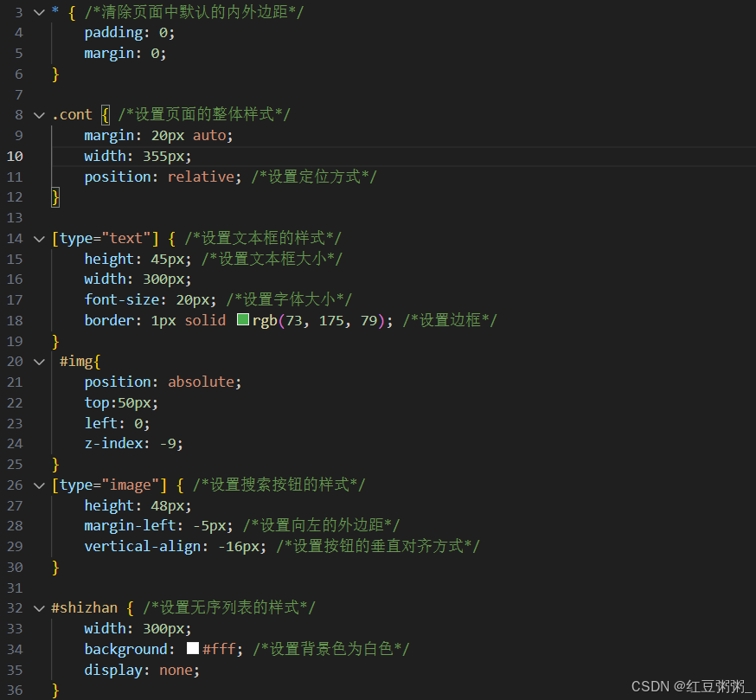Click the "font-size" property name

122,300
